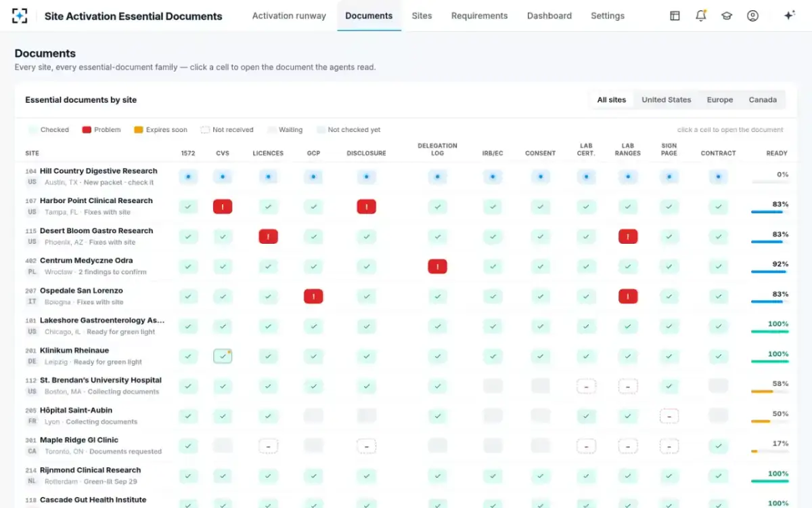This screenshot has height=508, width=812.
Task: Open St. Brendan's University Hospital site
Action: click(101, 380)
